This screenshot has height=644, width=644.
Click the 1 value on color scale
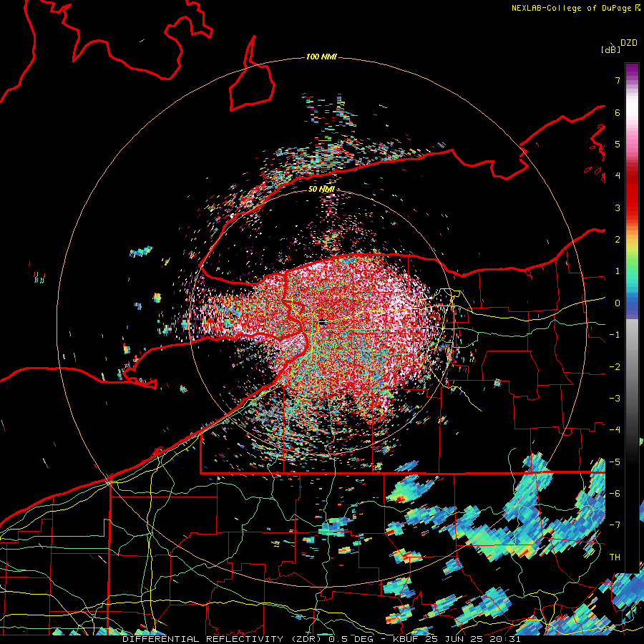click(618, 271)
